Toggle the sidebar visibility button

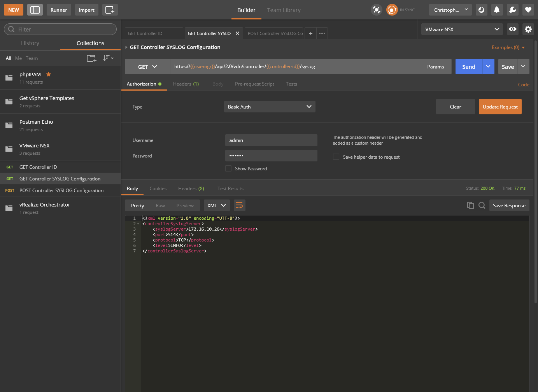coord(35,10)
